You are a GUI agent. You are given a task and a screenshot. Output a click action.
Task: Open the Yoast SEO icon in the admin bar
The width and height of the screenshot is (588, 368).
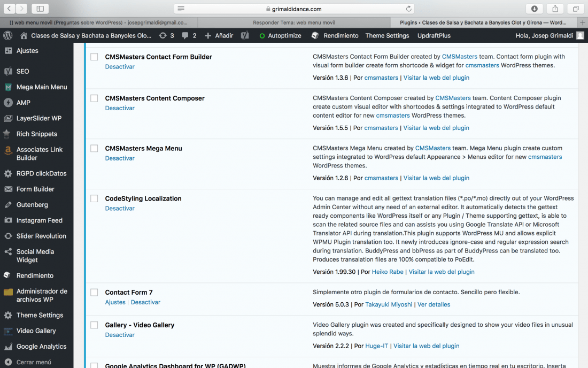click(245, 36)
